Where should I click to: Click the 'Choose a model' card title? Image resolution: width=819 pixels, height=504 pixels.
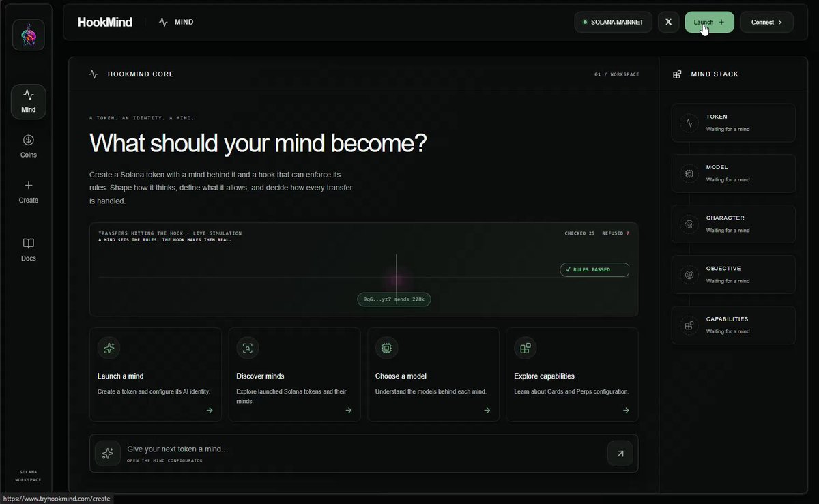[400, 376]
